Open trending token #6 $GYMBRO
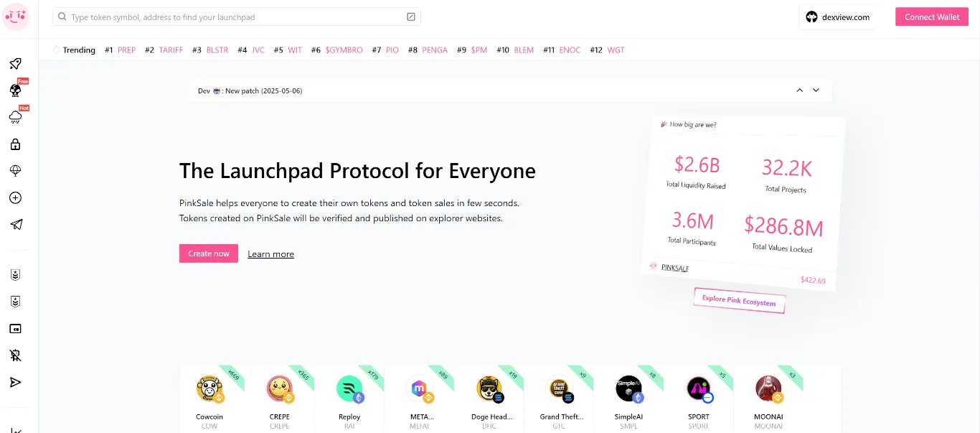 [337, 50]
